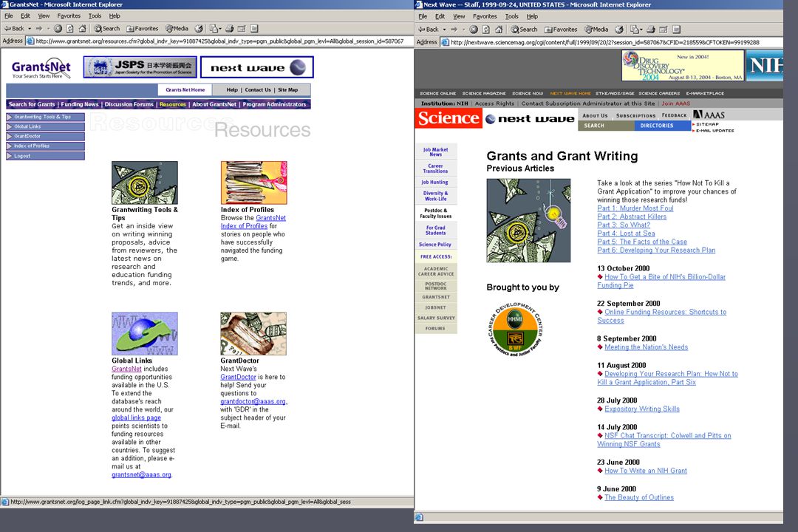The image size is (798, 532).
Task: Open View menu in Next Wave window
Action: pos(459,16)
